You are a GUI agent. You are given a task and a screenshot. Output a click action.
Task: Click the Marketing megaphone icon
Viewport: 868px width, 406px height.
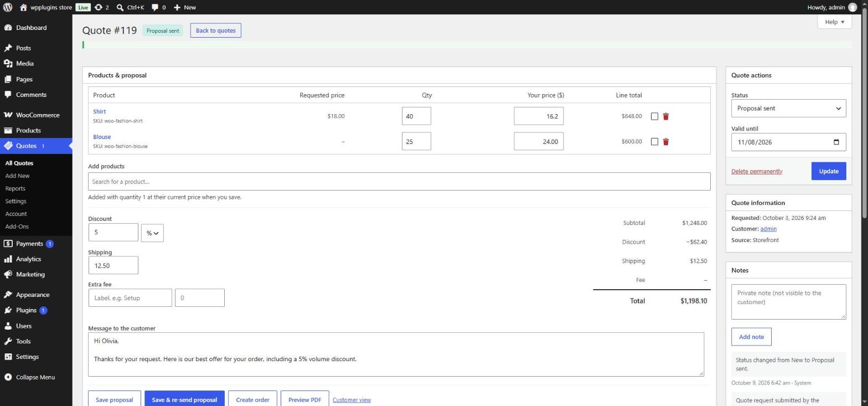tap(8, 275)
